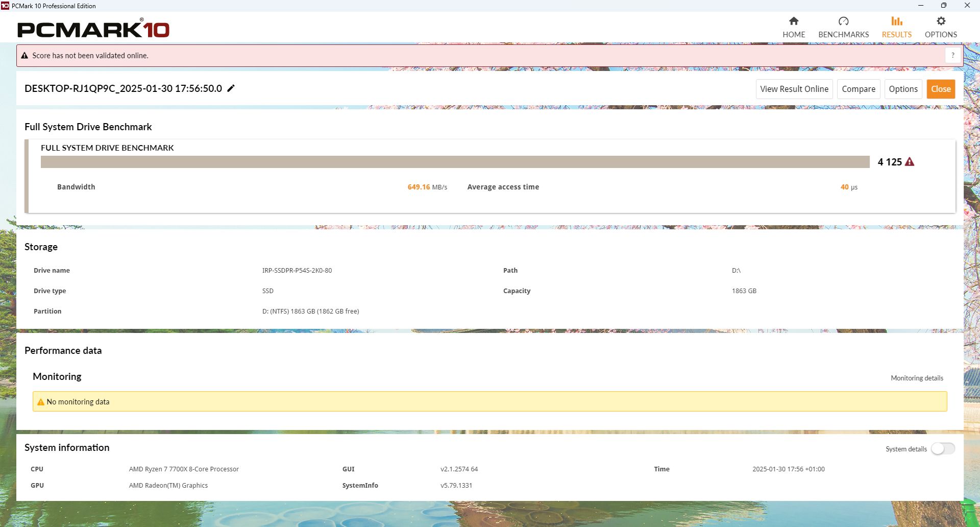Viewport: 980px width, 527px height.
Task: Click drive name IRP-SSDPR-P54S-2K0-80
Action: [x=297, y=270]
